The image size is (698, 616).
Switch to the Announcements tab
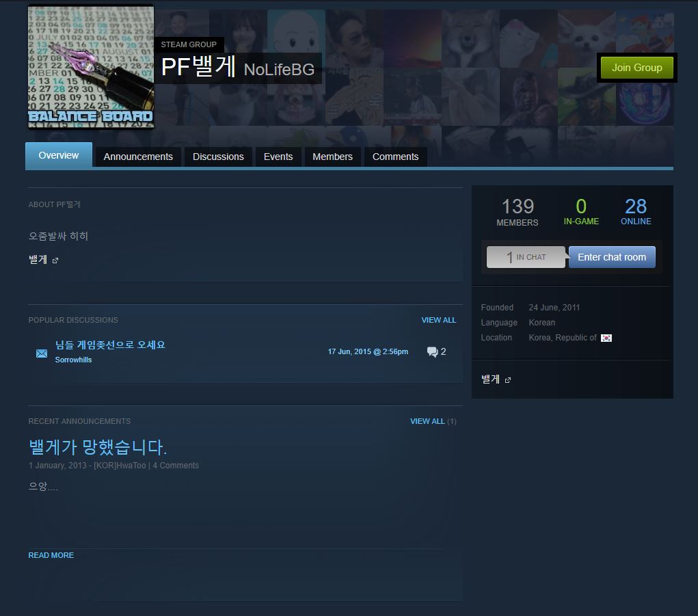coord(138,157)
